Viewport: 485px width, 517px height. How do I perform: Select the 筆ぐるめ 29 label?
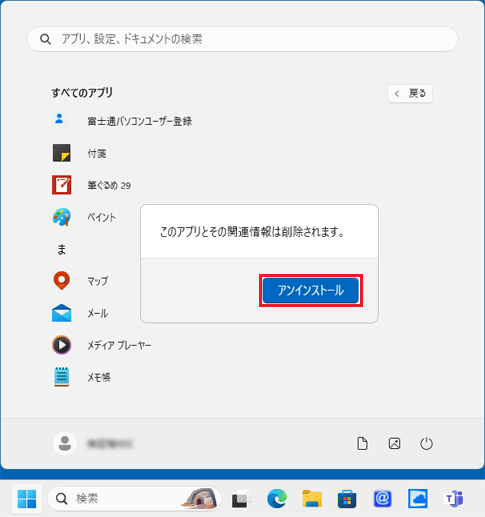109,185
